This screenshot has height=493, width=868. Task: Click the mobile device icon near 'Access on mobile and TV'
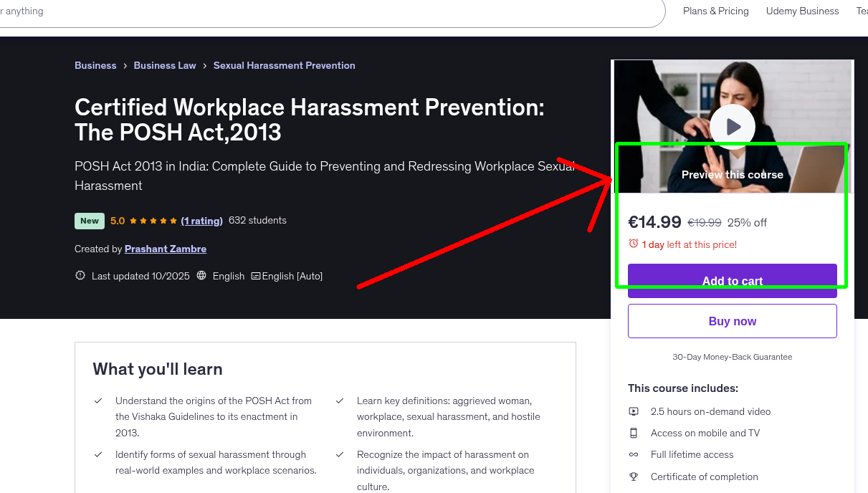[x=634, y=433]
